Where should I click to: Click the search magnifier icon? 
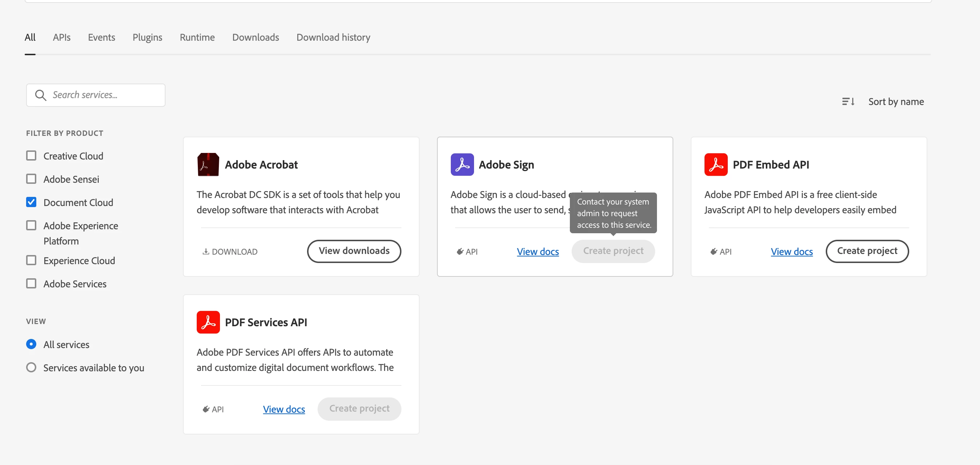(40, 95)
